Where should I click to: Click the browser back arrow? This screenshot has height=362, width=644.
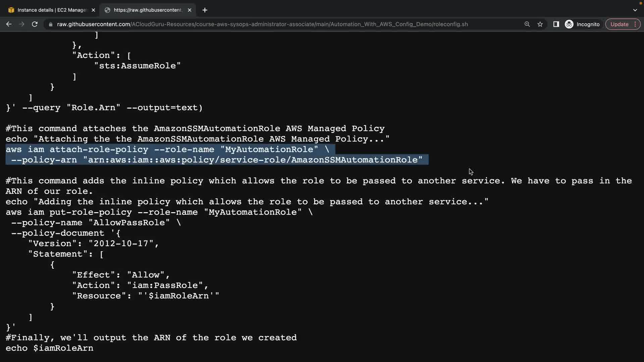pos(9,24)
